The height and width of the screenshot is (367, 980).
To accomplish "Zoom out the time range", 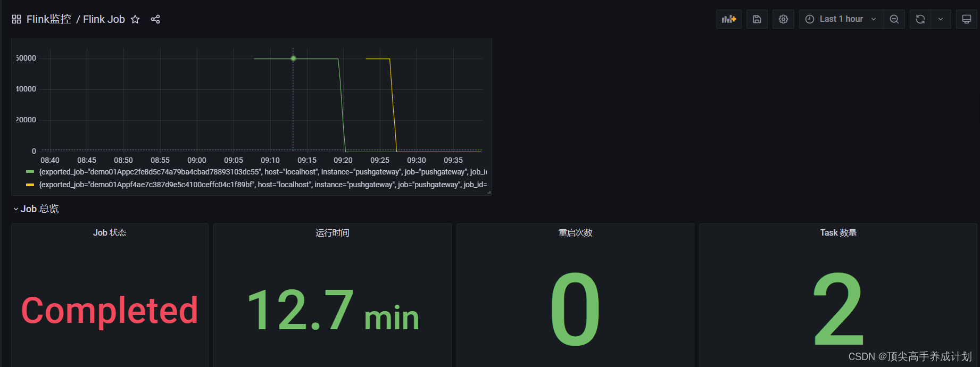I will coord(894,19).
